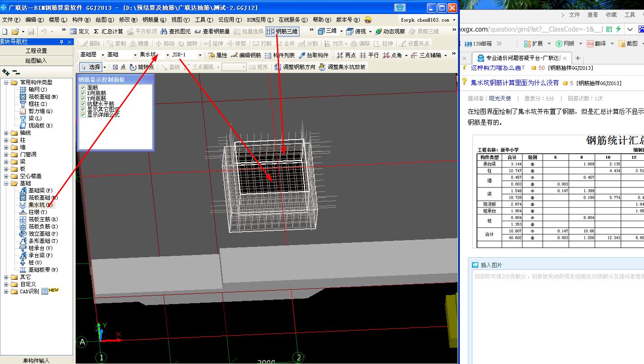Viewport: 644px width, 364px height.
Task: Open new browser tab with plus button
Action: pyautogui.click(x=578, y=58)
